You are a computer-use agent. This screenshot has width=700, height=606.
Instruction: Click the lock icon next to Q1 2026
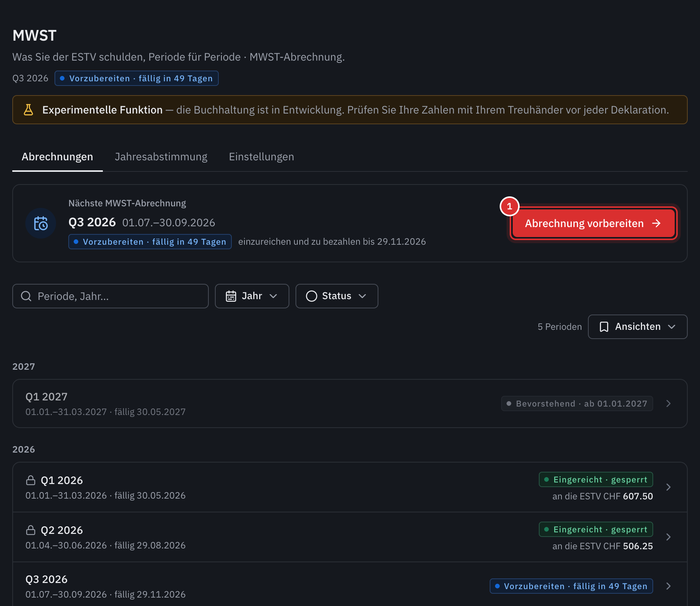[x=31, y=480]
